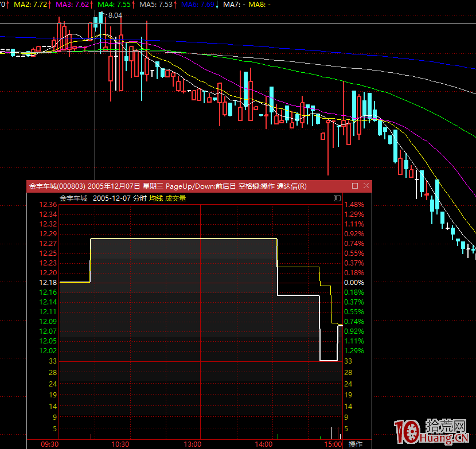Click the 操作 button at bottom right

pos(356,444)
